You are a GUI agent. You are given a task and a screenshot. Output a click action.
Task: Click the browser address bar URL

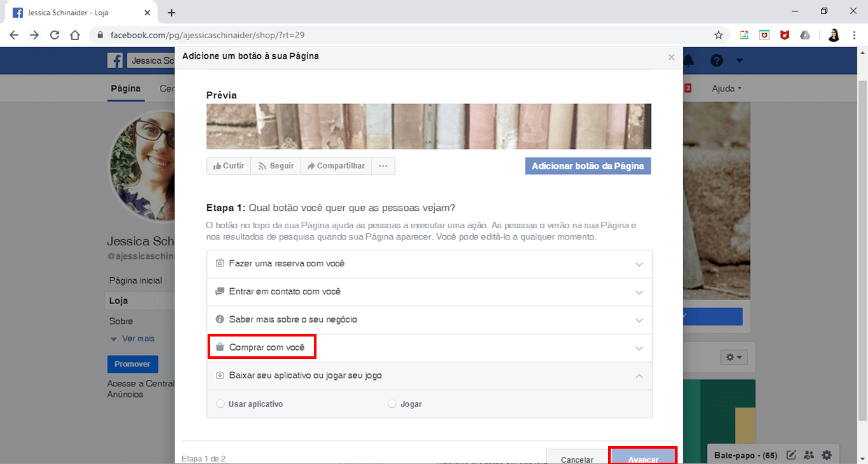(x=211, y=35)
